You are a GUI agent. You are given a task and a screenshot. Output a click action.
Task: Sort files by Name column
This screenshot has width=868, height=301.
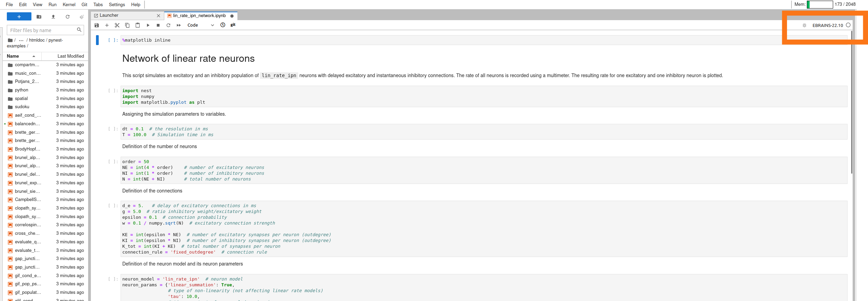point(22,56)
